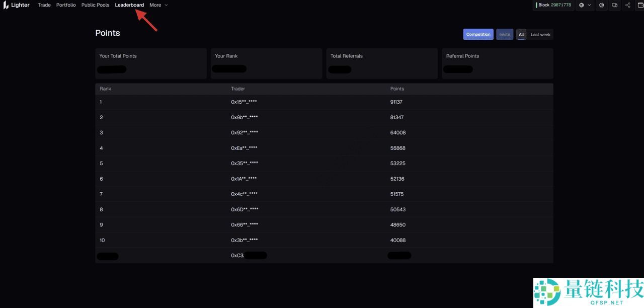Expand the More menu

pyautogui.click(x=158, y=5)
